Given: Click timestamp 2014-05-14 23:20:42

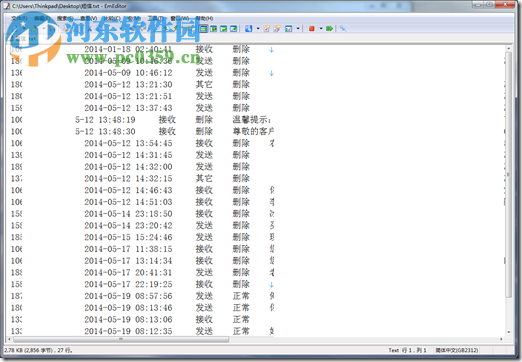Looking at the screenshot, I should (x=128, y=226).
